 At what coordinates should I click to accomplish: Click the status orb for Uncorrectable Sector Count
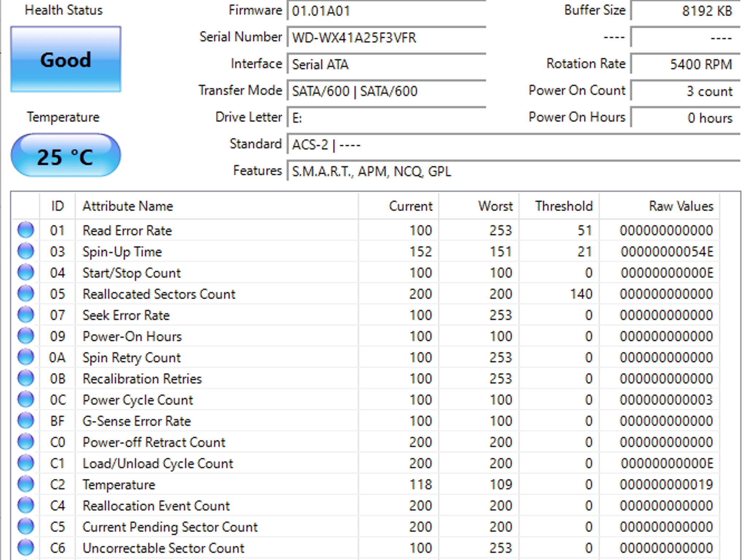pos(26,547)
